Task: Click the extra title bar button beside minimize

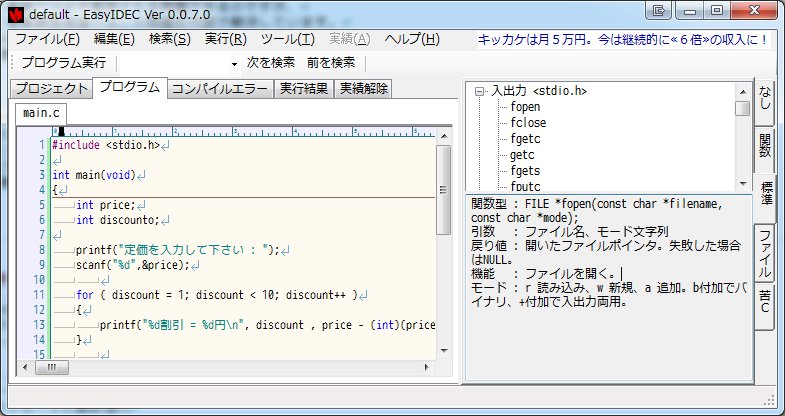Action: [x=657, y=11]
